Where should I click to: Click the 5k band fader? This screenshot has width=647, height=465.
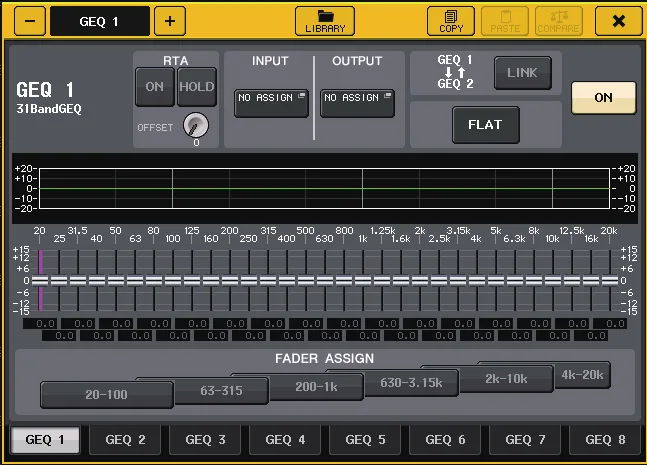click(x=496, y=281)
